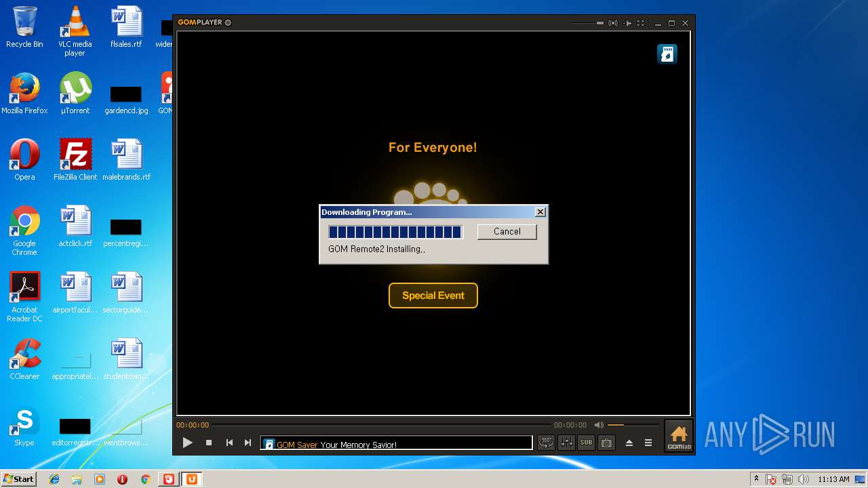
Task: Toggle always-on-top pin icon
Action: (627, 23)
